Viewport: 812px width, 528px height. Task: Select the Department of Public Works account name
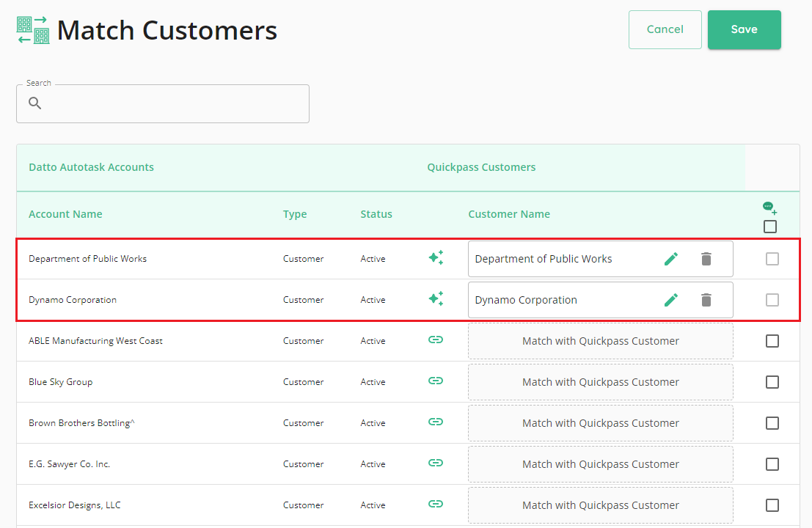tap(87, 259)
